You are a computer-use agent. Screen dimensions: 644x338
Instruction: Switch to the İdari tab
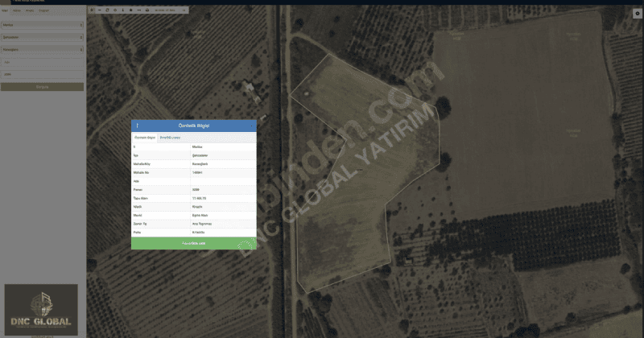click(x=5, y=10)
